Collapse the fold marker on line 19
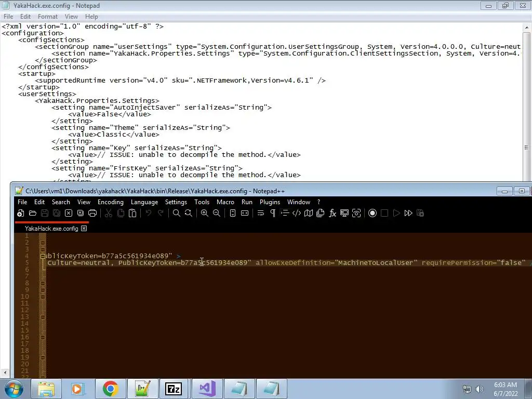532x399 pixels. click(x=43, y=357)
